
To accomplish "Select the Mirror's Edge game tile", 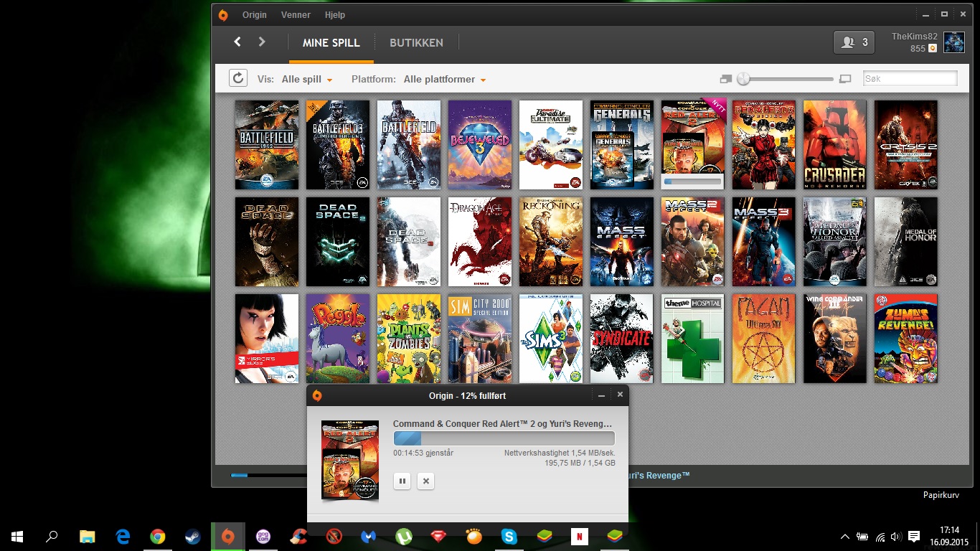I will (267, 339).
